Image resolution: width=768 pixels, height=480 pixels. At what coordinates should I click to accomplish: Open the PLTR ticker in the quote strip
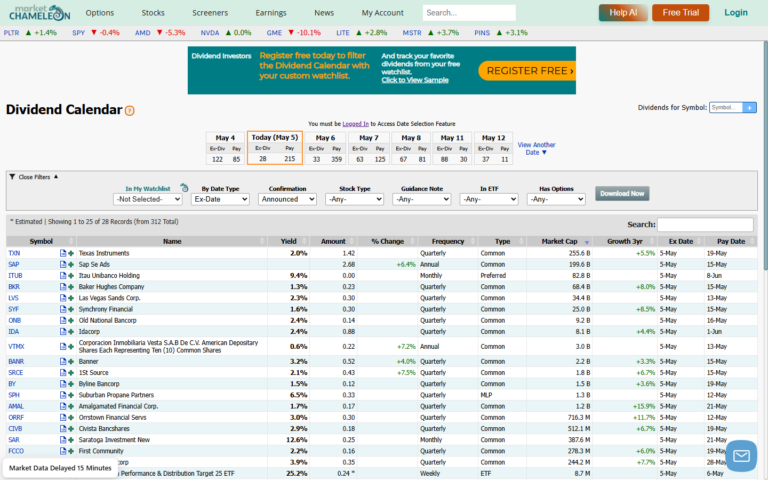pos(11,33)
